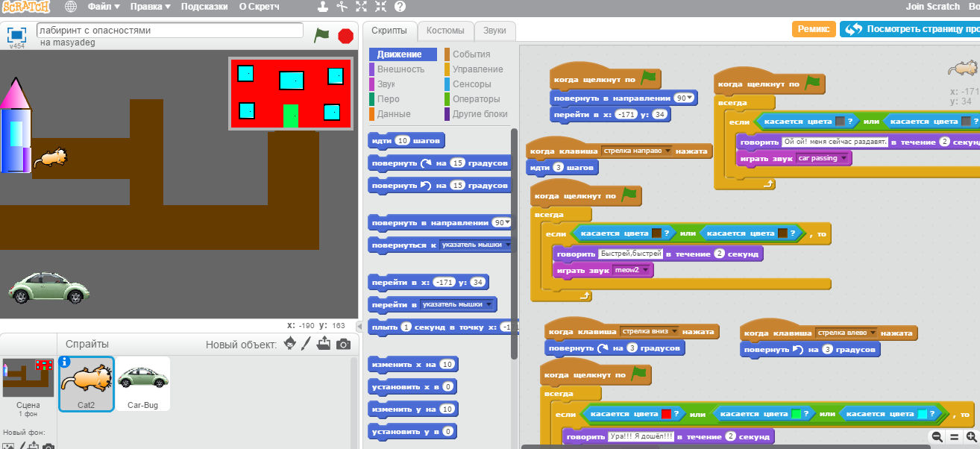The width and height of the screenshot is (980, 449).
Task: Switch to the Костюмы tab
Action: click(446, 31)
